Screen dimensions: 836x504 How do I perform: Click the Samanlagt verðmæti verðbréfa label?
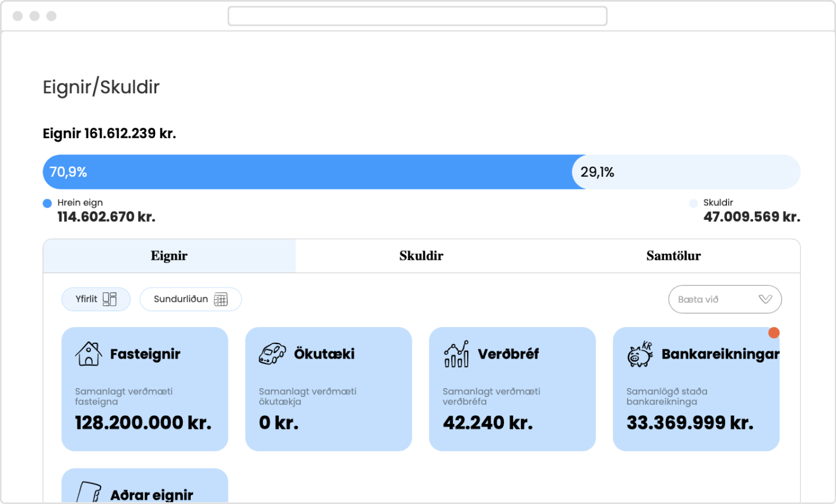(491, 396)
